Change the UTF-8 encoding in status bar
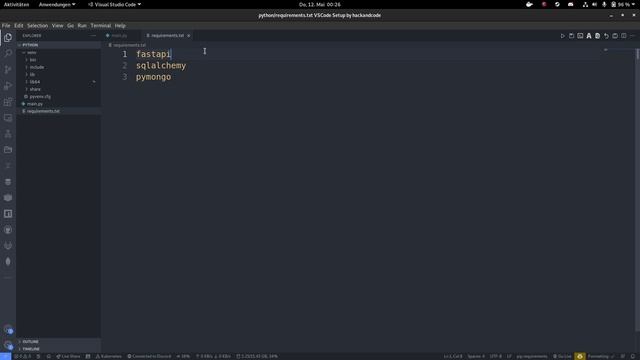This screenshot has height=360, width=640. 495,356
